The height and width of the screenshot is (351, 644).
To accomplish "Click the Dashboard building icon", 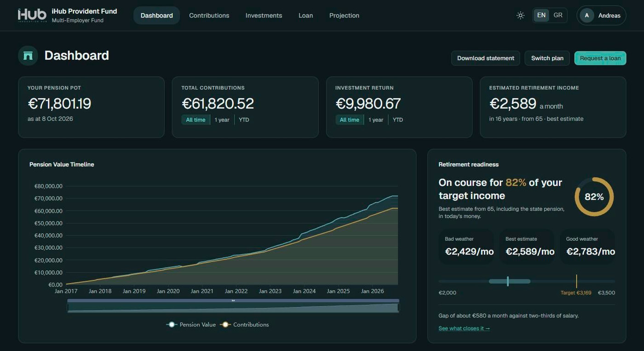I will tap(28, 56).
